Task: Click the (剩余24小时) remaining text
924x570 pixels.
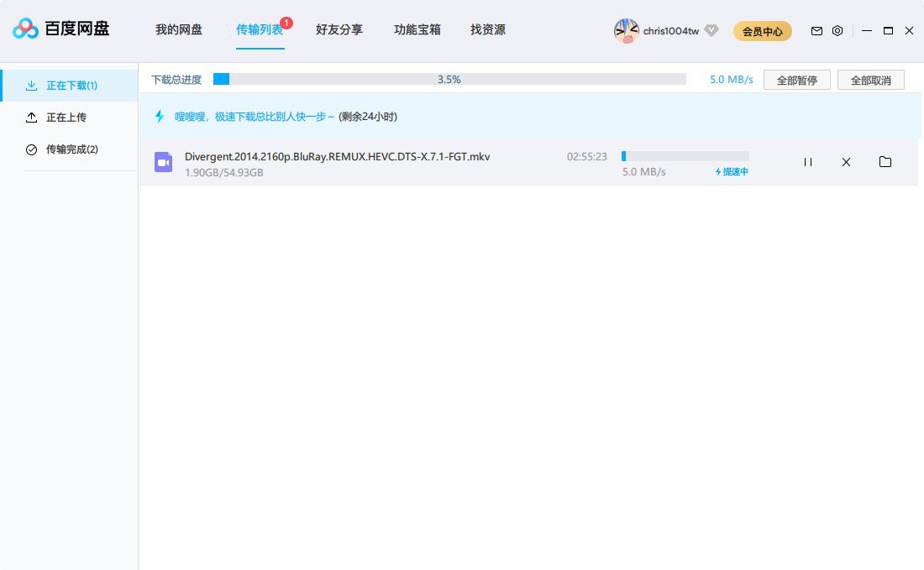Action: [368, 117]
